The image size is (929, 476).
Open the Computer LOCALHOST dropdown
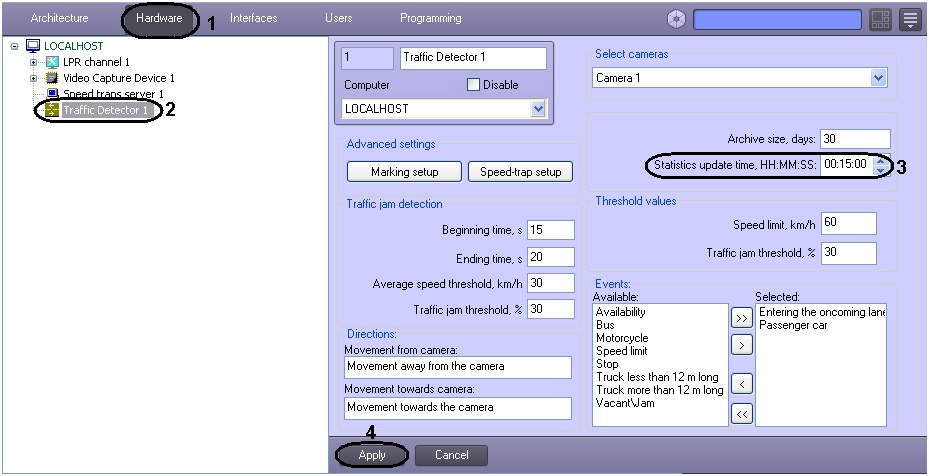click(x=538, y=108)
